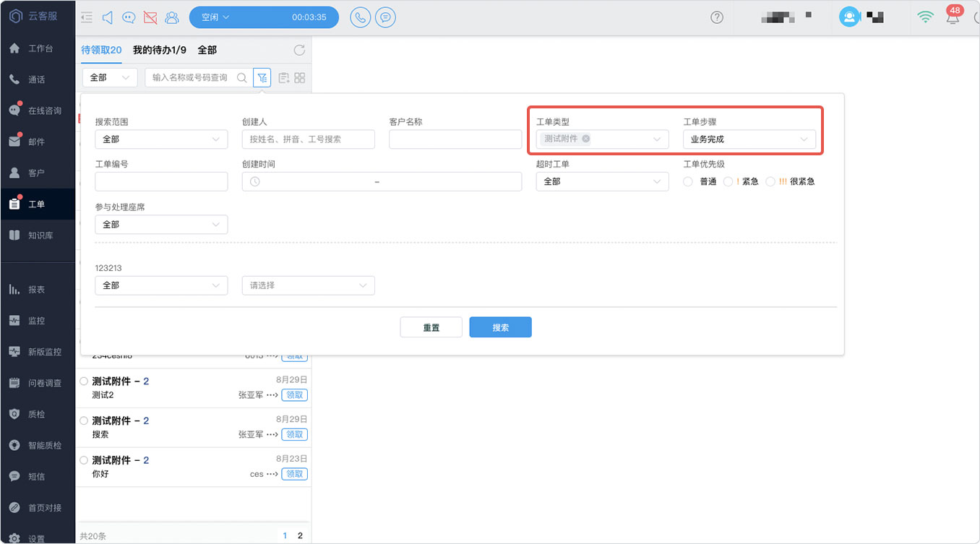
Task: Select radio for 测试附件 ticket 搜索
Action: pyautogui.click(x=84, y=420)
